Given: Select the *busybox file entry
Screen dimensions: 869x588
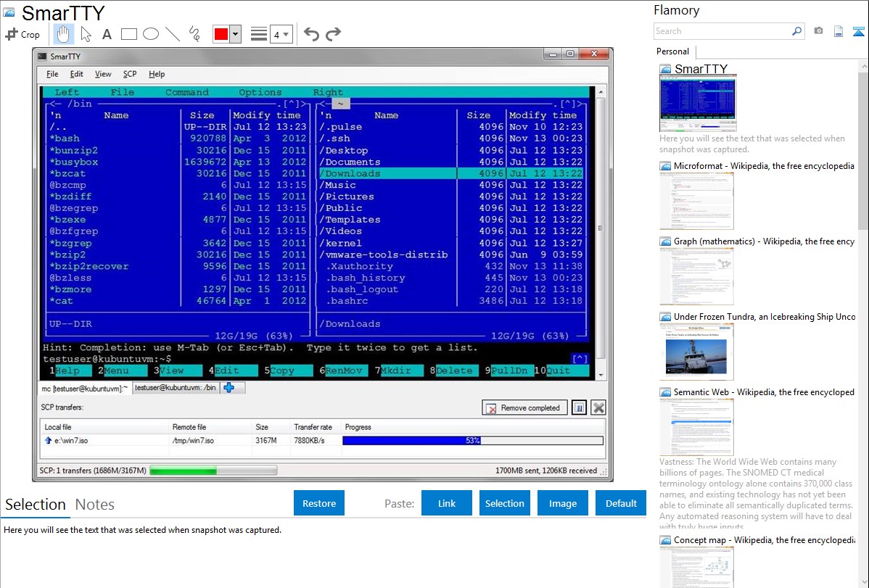Looking at the screenshot, I should click(74, 162).
